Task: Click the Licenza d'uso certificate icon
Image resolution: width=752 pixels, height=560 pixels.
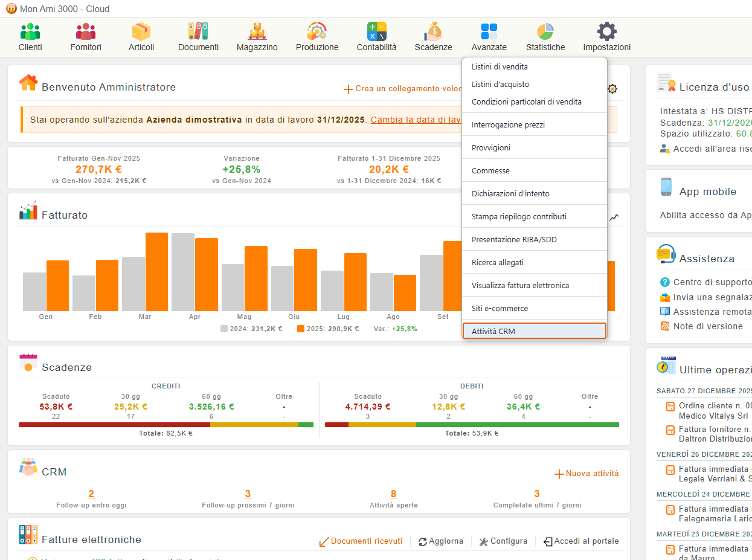Action: (666, 82)
